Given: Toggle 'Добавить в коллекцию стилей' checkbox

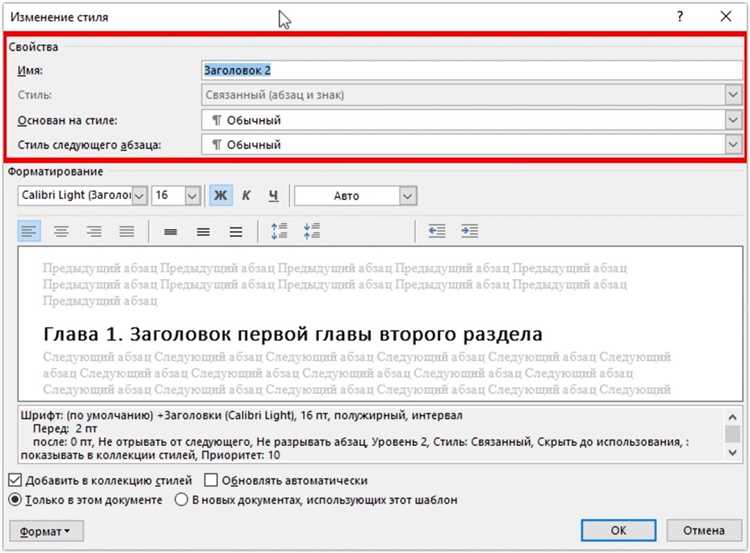Looking at the screenshot, I should (x=15, y=480).
